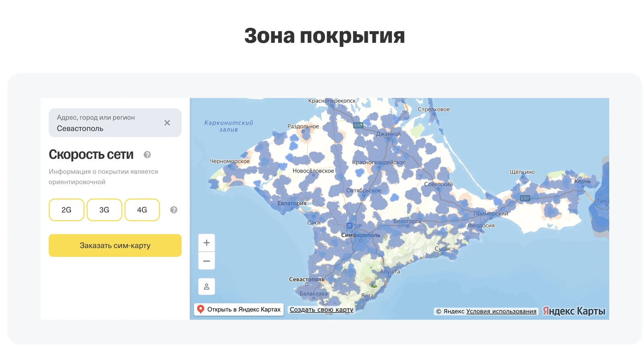
Task: Click the green mountain icon above Ялта
Action: (374, 285)
